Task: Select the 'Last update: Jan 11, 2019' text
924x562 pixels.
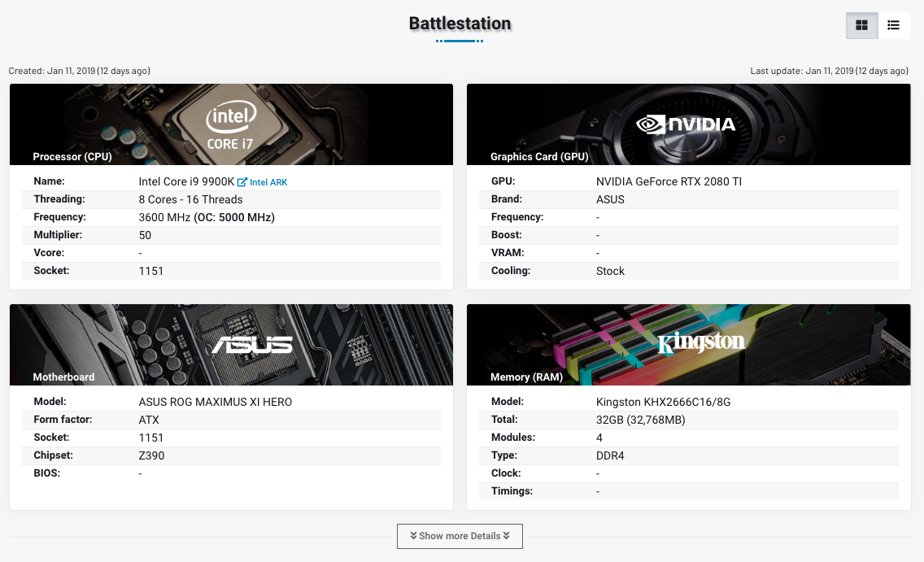Action: tap(802, 71)
